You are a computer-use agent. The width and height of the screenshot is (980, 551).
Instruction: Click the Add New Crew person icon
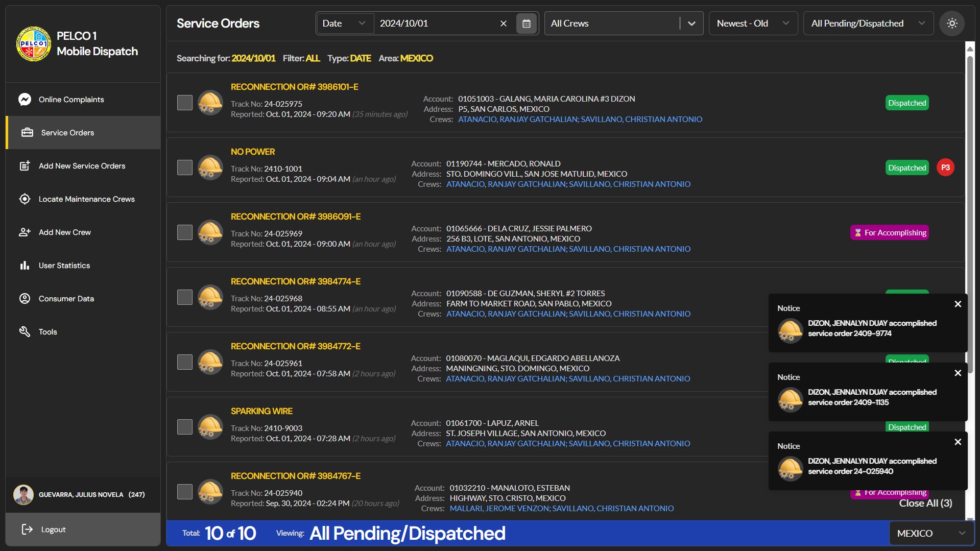point(25,232)
